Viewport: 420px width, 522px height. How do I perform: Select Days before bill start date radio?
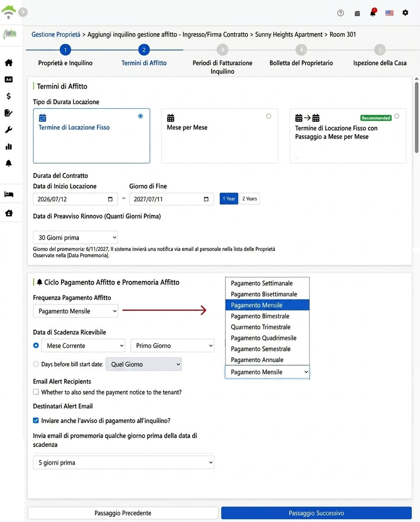pos(36,364)
